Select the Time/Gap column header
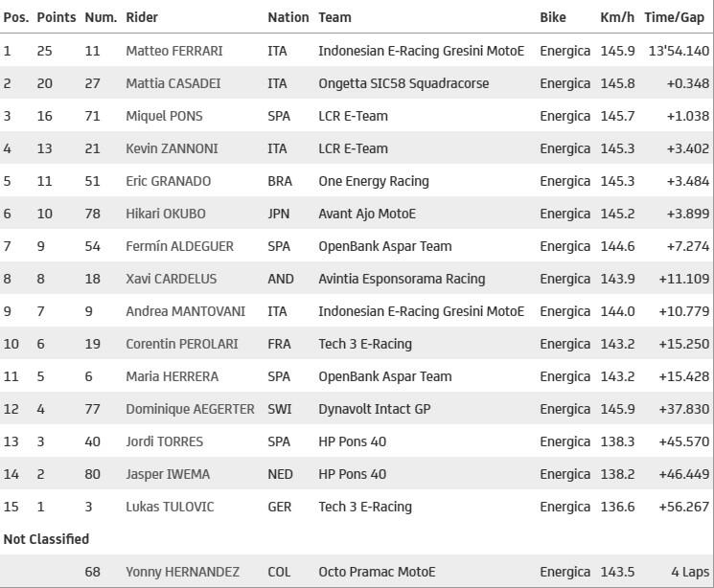 click(x=674, y=17)
